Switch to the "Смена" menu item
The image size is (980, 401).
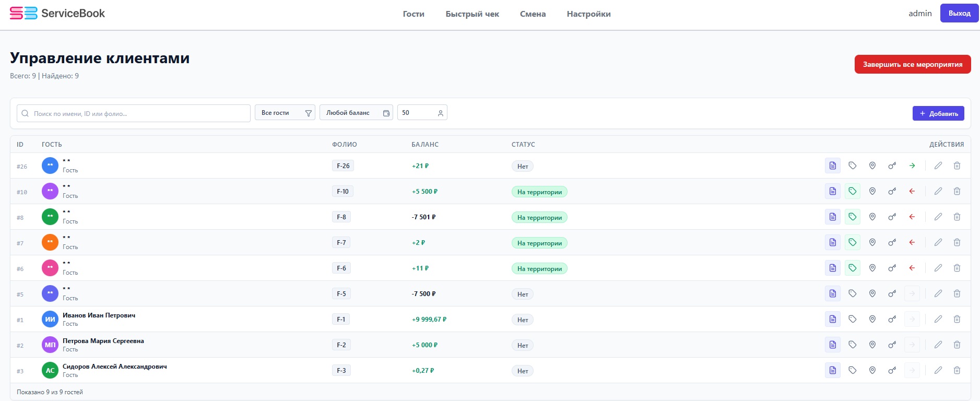tap(533, 14)
